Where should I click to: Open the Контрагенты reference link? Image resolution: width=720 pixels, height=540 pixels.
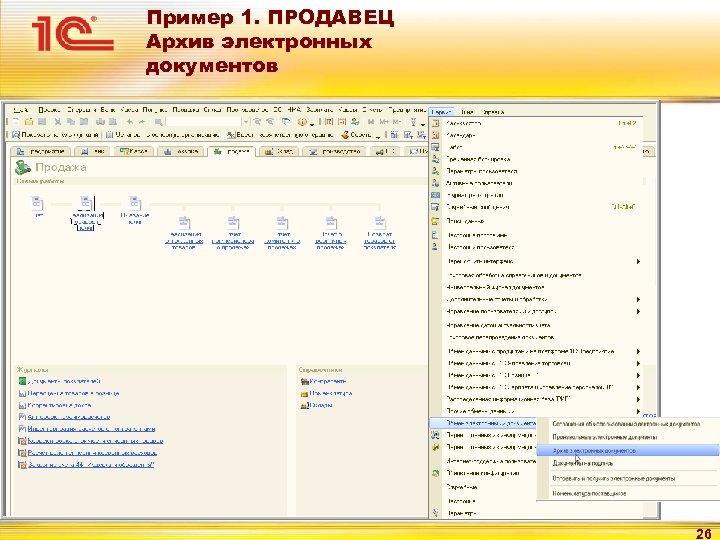pos(327,381)
